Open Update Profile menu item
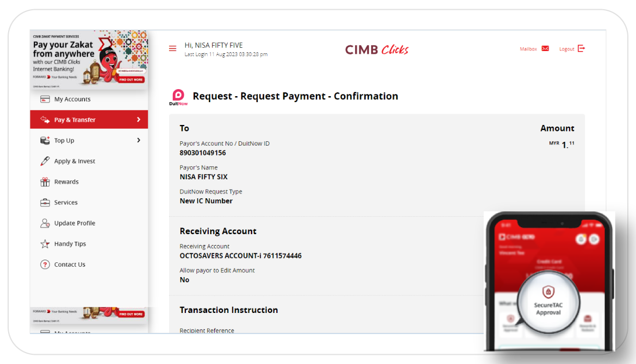This screenshot has width=636, height=364. 74,223
